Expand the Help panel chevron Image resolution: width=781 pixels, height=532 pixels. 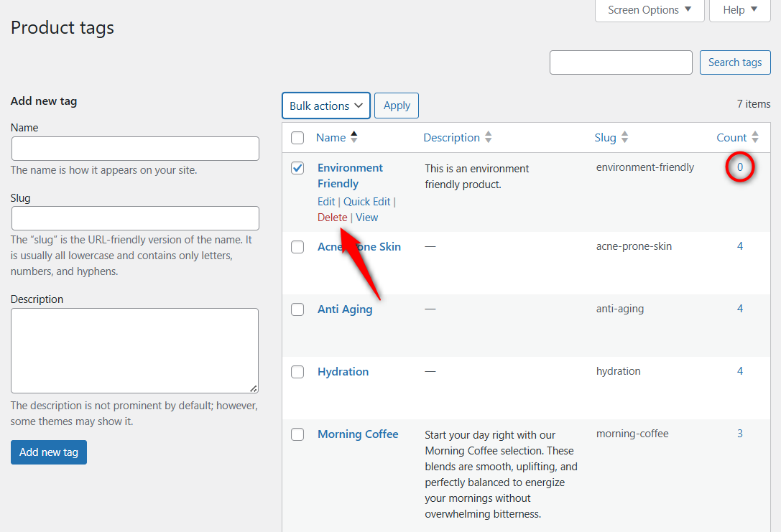(x=753, y=9)
